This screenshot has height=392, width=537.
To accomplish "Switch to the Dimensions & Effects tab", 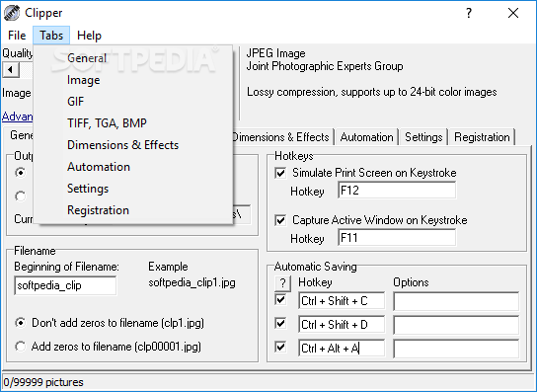I will 283,137.
